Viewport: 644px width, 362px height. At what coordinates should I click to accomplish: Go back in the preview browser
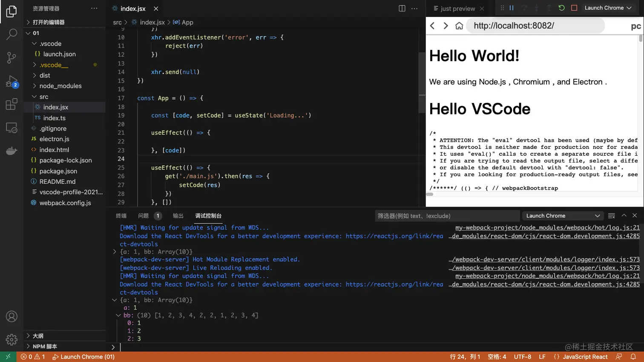(433, 26)
